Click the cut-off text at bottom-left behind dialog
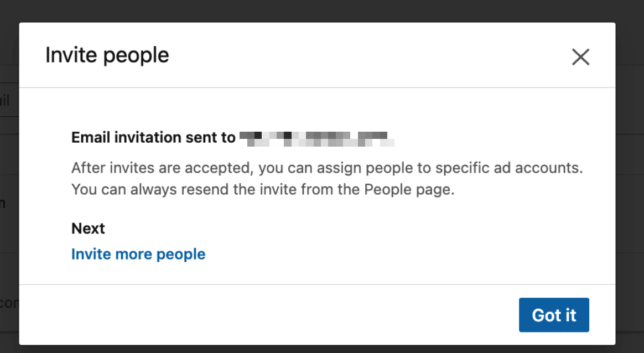This screenshot has height=353, width=644. point(9,303)
